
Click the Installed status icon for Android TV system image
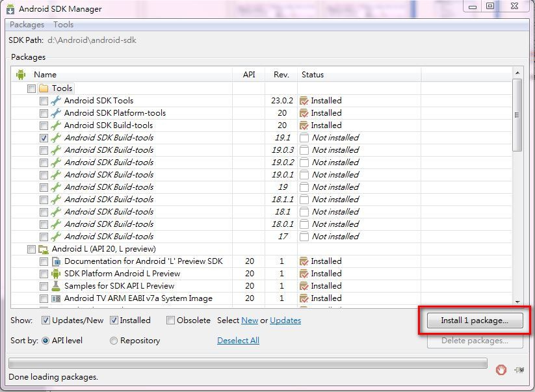(304, 298)
